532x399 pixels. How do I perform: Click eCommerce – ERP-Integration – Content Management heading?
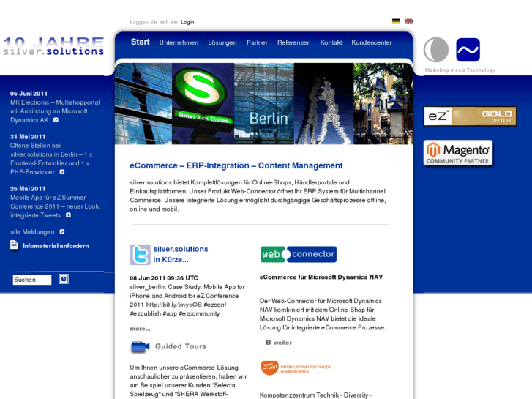[236, 165]
